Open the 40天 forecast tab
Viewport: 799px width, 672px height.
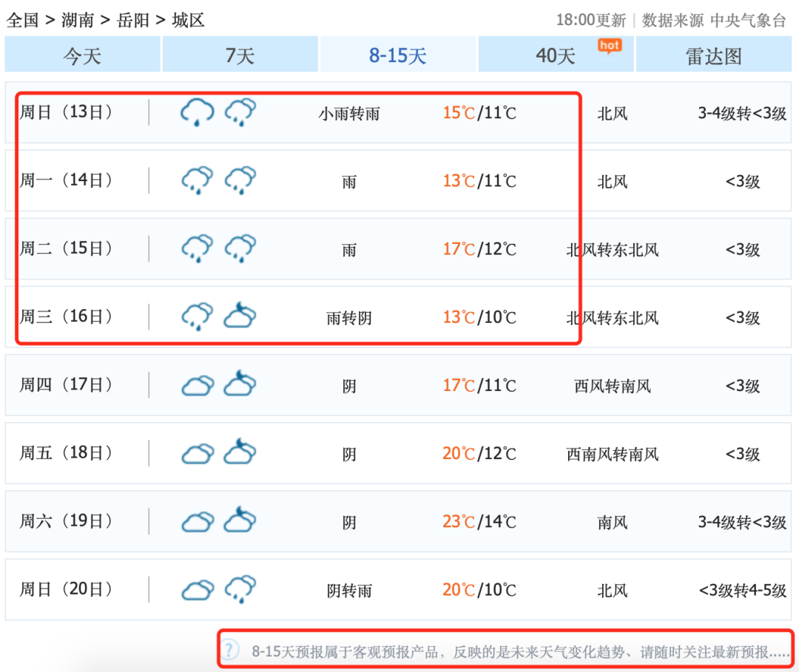point(556,55)
